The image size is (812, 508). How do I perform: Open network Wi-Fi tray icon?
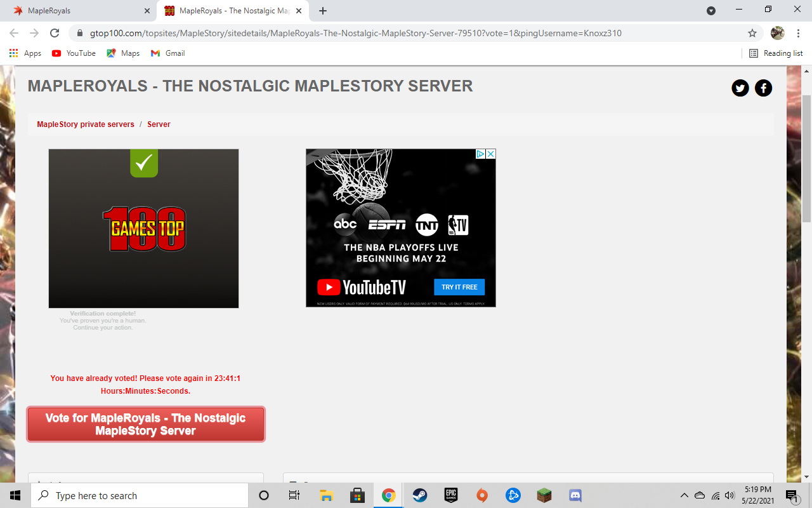point(716,495)
